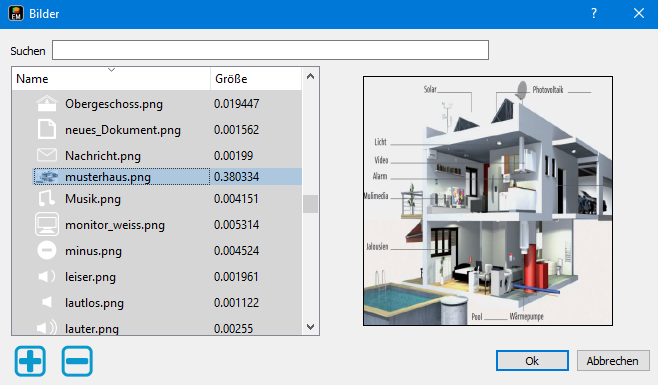
Task: Select the minus.png circle icon
Action: click(x=47, y=251)
